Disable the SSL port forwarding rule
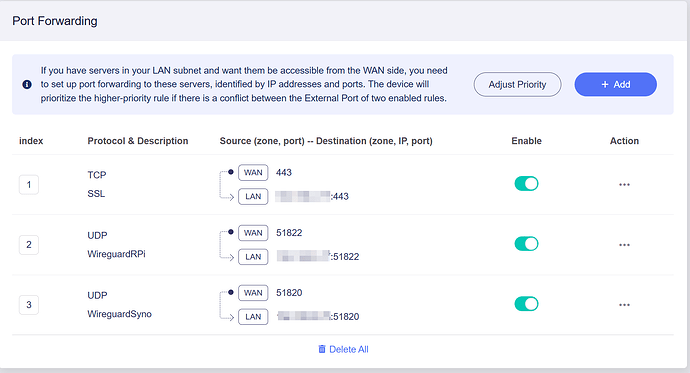The width and height of the screenshot is (690, 373). [526, 183]
